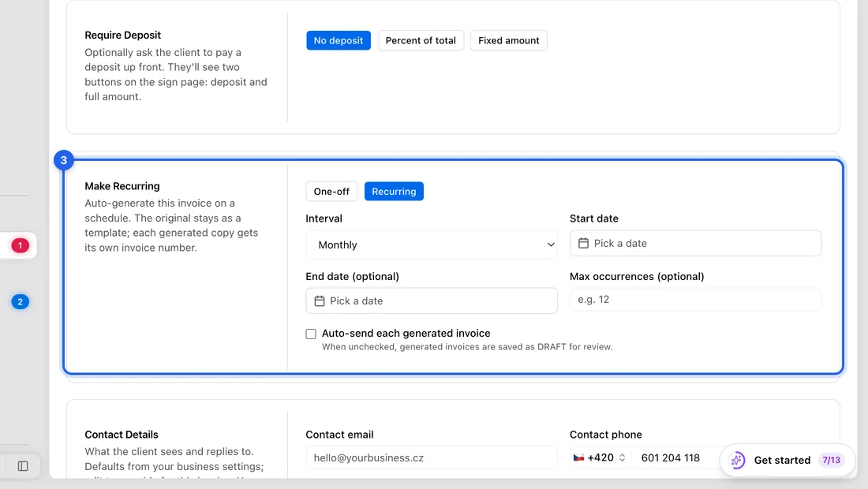Click the Contact email label

pyautogui.click(x=339, y=435)
